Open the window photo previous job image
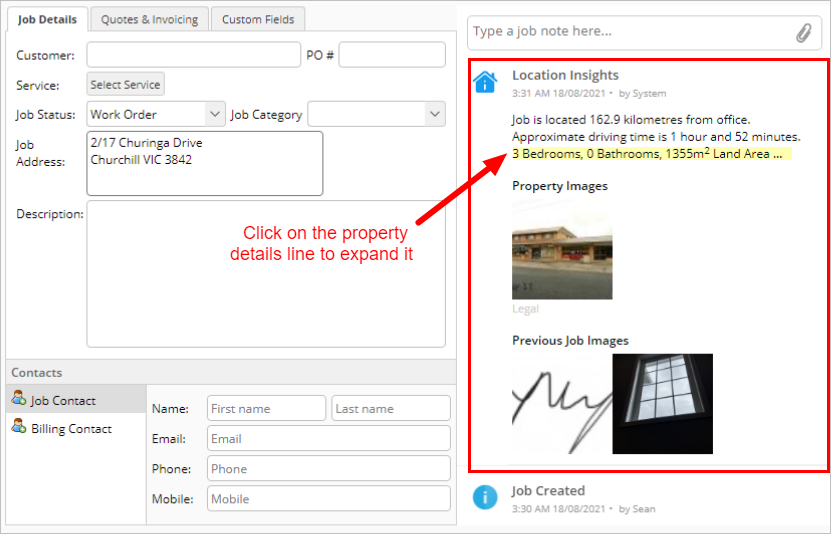The image size is (831, 534). pos(662,404)
